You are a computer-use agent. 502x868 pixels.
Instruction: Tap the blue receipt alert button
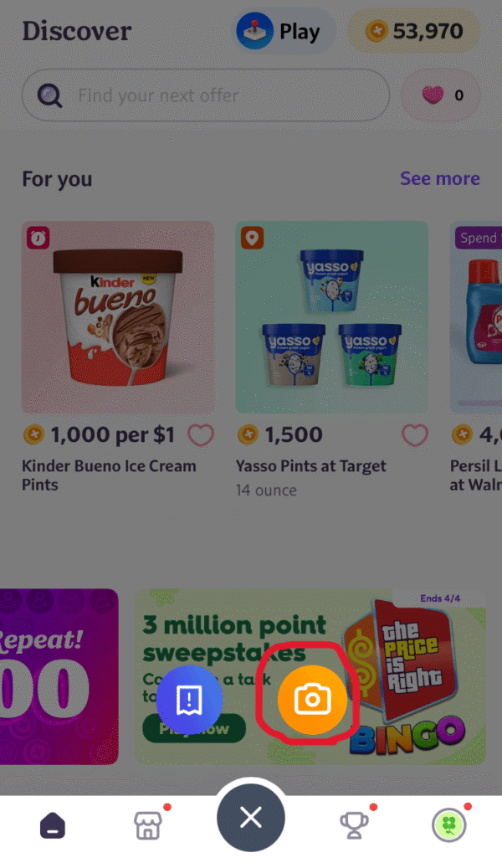click(x=189, y=699)
